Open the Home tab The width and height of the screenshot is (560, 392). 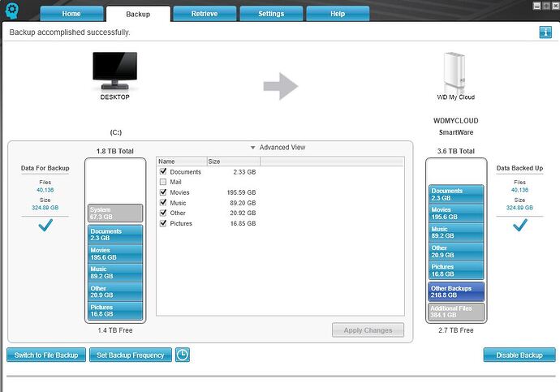(71, 14)
